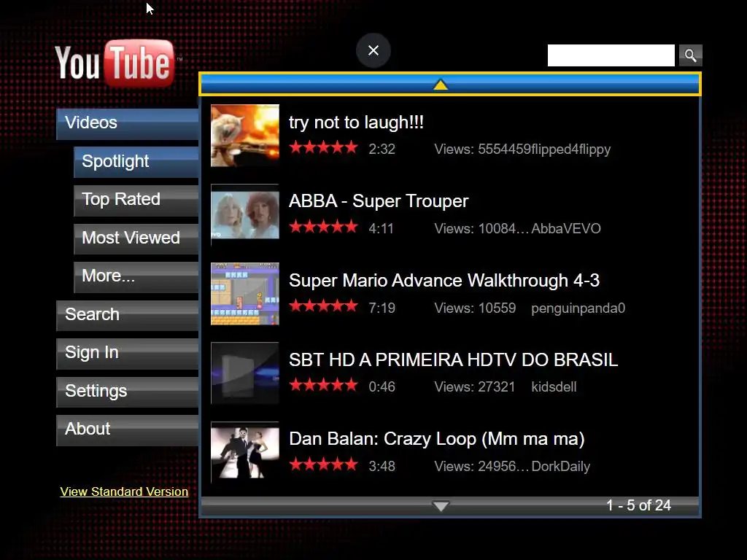This screenshot has width=747, height=560.
Task: Click "Super Mario Advance Walkthrough 4-3" title
Action: point(444,281)
